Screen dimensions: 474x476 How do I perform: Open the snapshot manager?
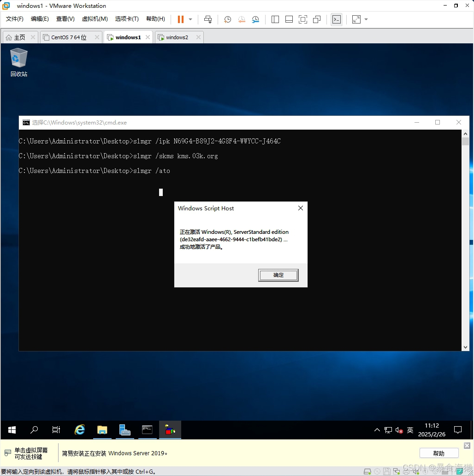pos(255,19)
